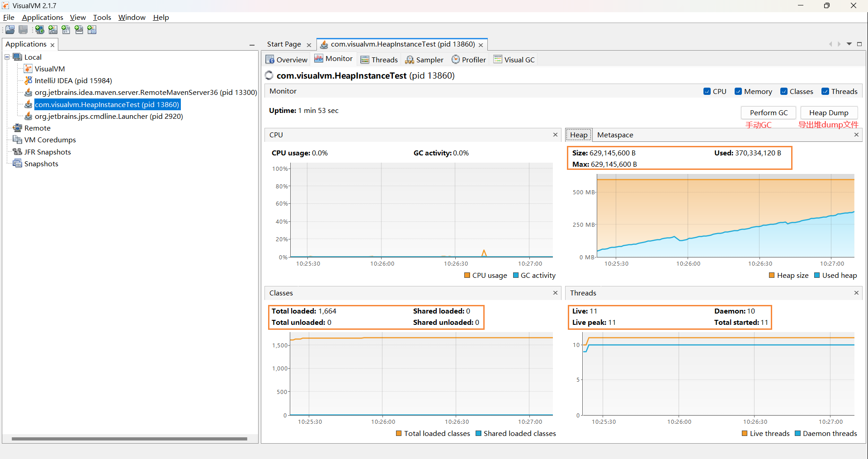Click the Add VM Coredump toolbar icon
The height and width of the screenshot is (459, 868).
click(x=66, y=30)
